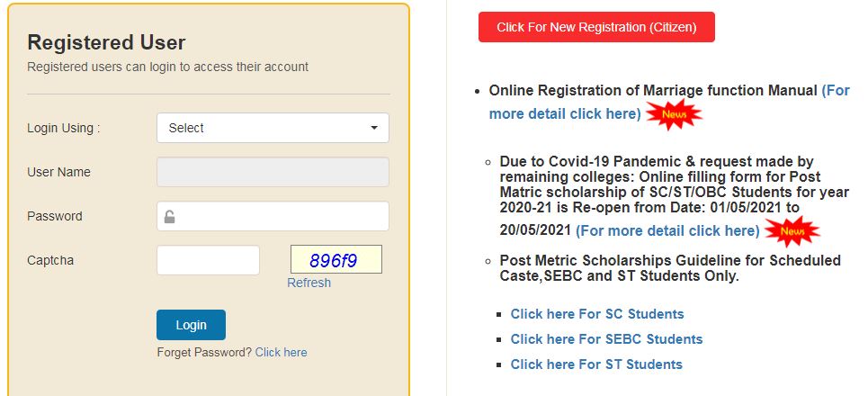
Task: Click the dropdown arrow next to Select
Action: pyautogui.click(x=374, y=128)
